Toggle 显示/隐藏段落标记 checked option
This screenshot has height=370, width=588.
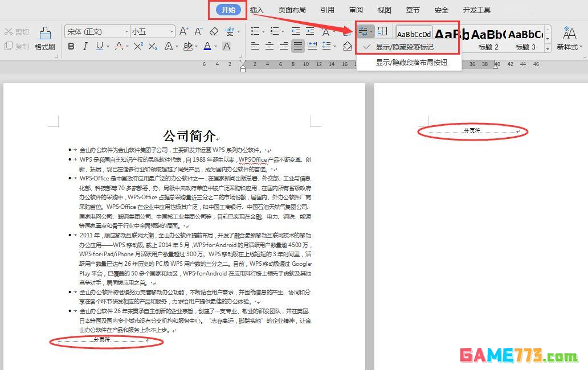(405, 47)
